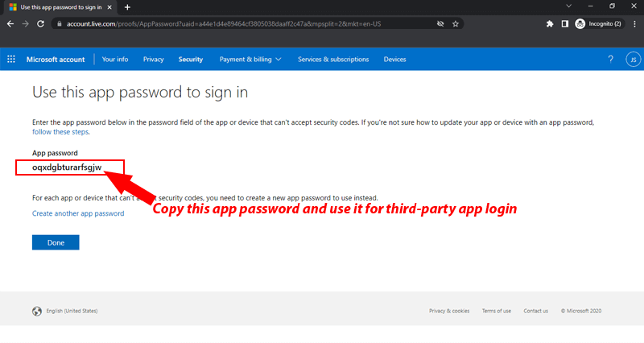
Task: Click the third-party cookies blocked eye icon
Action: 440,24
